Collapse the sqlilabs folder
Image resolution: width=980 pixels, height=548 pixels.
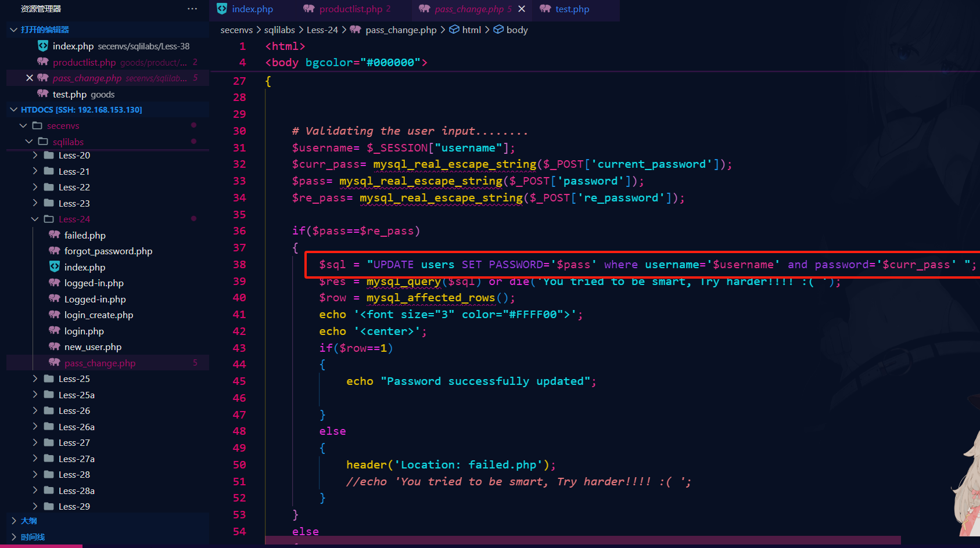(29, 142)
